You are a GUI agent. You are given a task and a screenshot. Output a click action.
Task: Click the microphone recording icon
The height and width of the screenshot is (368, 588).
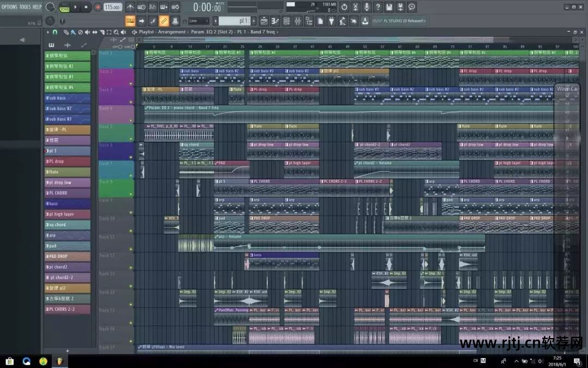366,7
